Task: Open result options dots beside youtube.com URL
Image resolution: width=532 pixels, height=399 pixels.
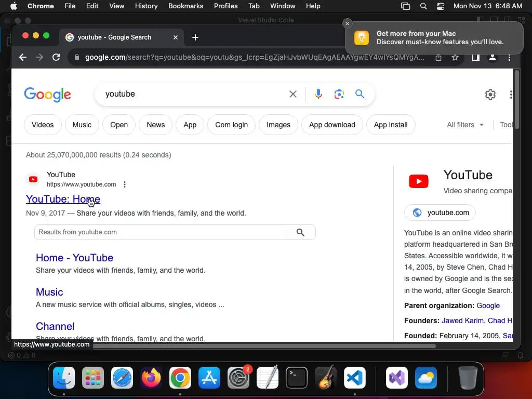Action: coord(125,184)
